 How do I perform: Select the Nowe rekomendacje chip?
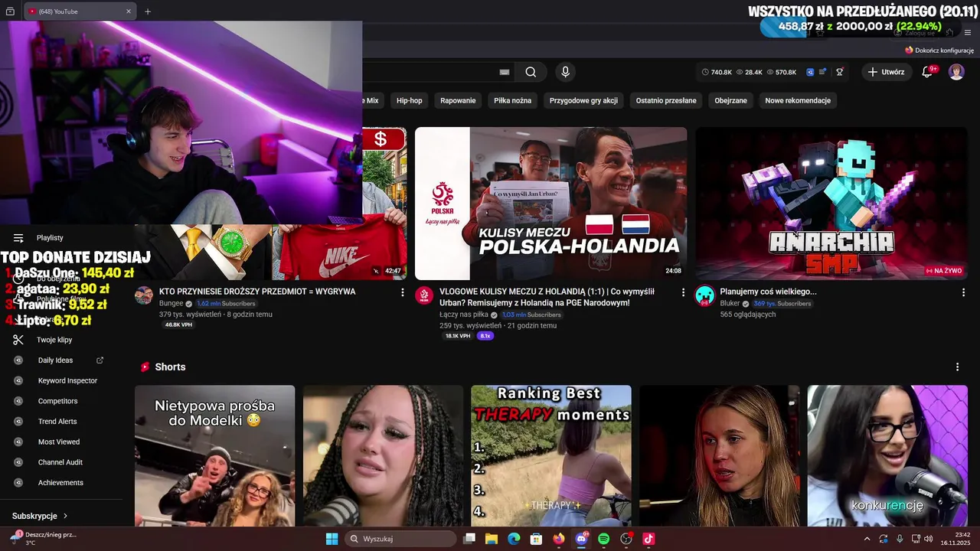coord(798,100)
